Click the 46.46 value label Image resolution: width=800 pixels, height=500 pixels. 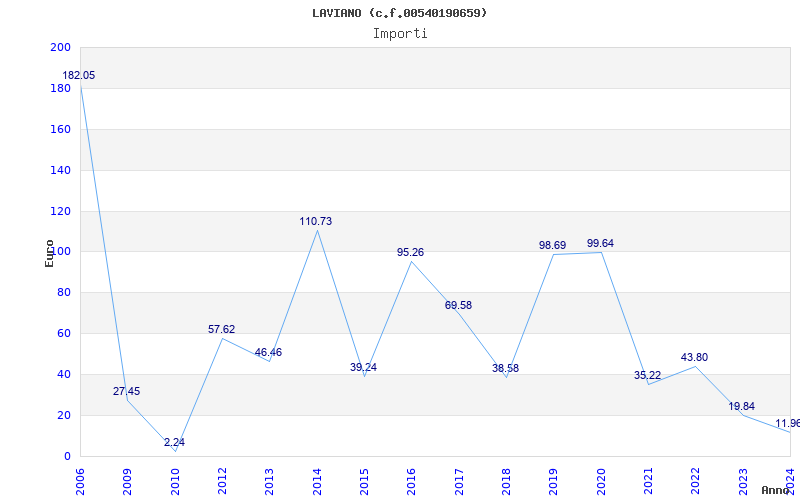coord(268,352)
